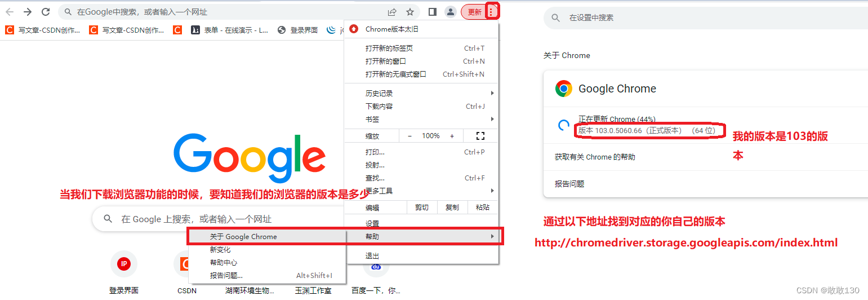Click the red 更新 update button

coord(474,12)
